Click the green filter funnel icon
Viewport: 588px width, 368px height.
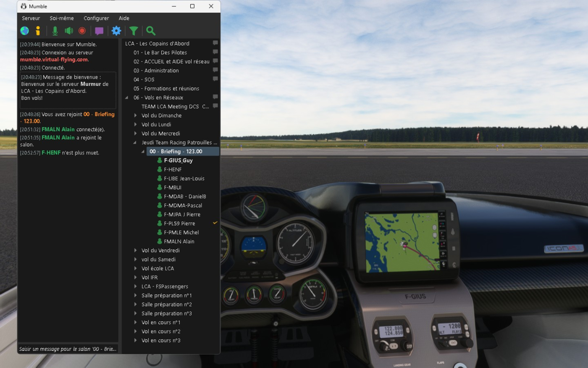pyautogui.click(x=134, y=31)
